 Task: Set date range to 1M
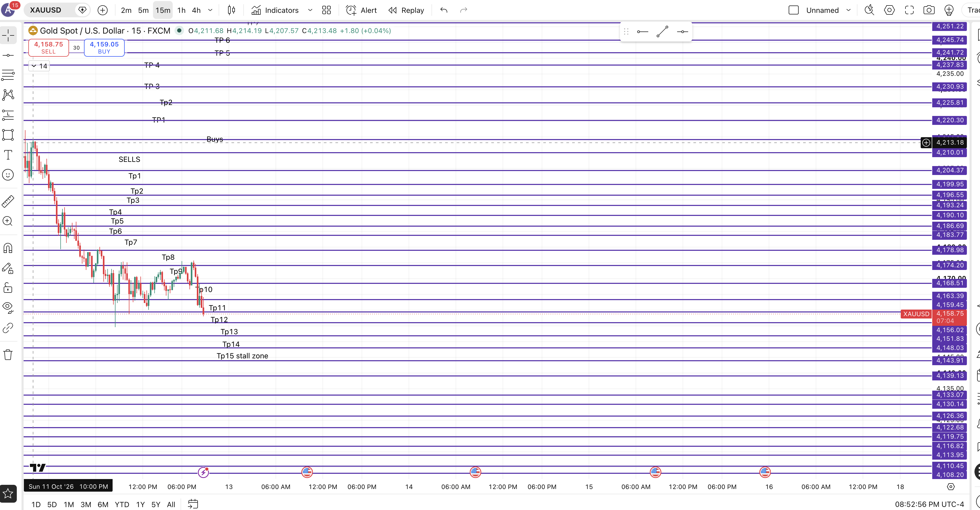pyautogui.click(x=69, y=504)
